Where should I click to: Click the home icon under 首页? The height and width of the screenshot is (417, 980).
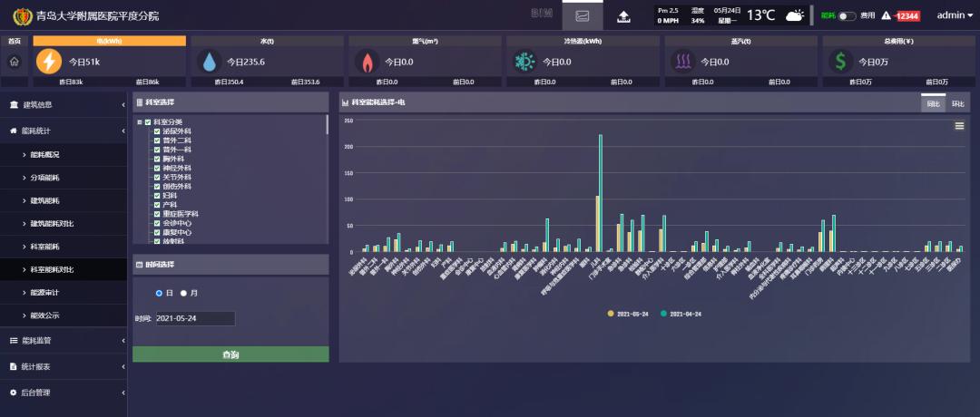point(14,62)
